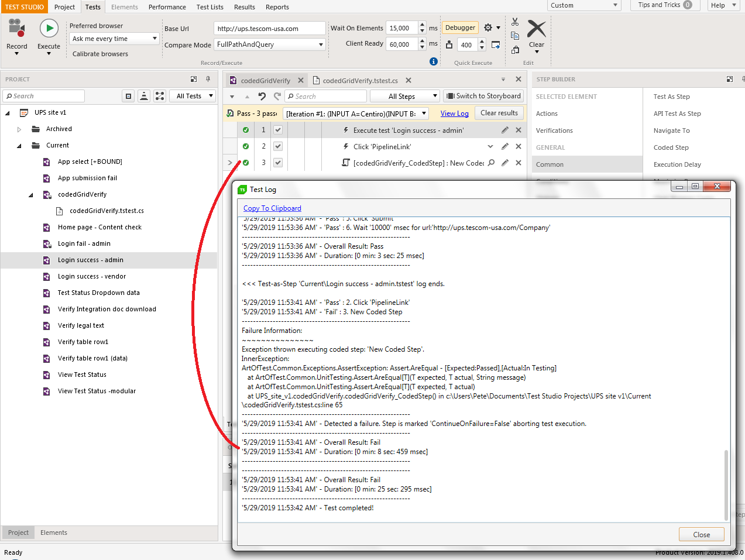Toggle the checkbox for step 2

click(278, 146)
